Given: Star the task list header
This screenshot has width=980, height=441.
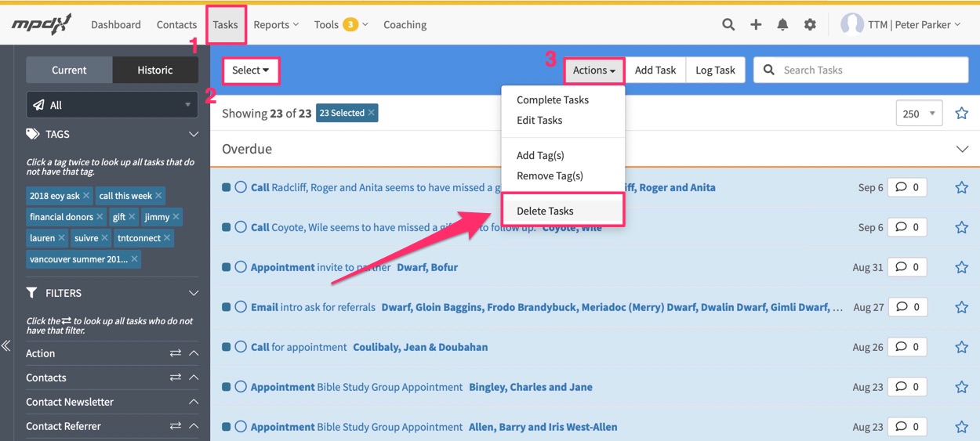Looking at the screenshot, I should 962,114.
